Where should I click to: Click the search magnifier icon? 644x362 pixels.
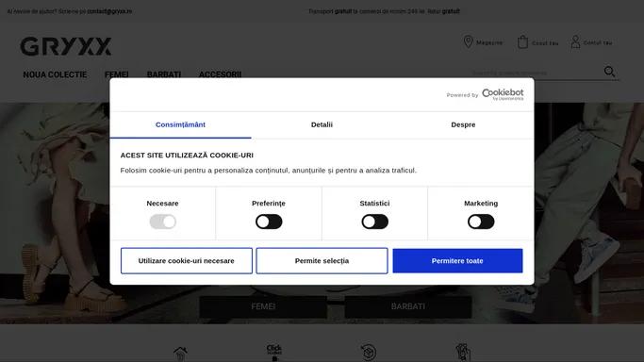coord(609,72)
